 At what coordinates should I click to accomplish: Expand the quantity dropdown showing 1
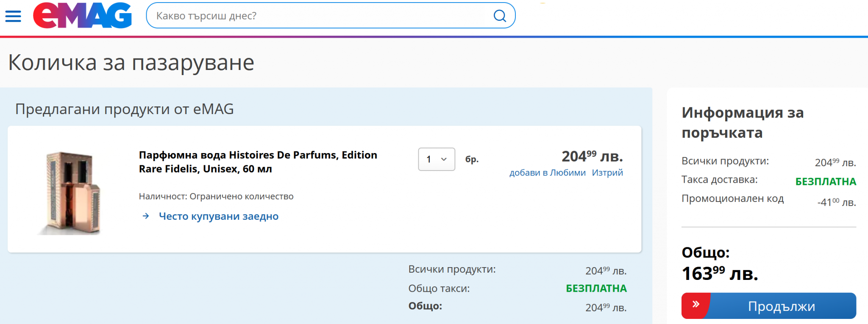point(436,159)
